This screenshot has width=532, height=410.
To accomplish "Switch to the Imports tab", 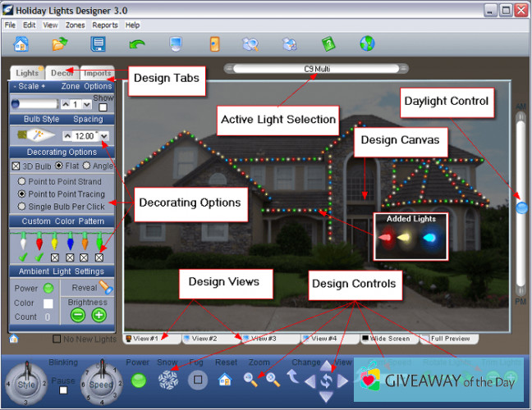I will (98, 73).
